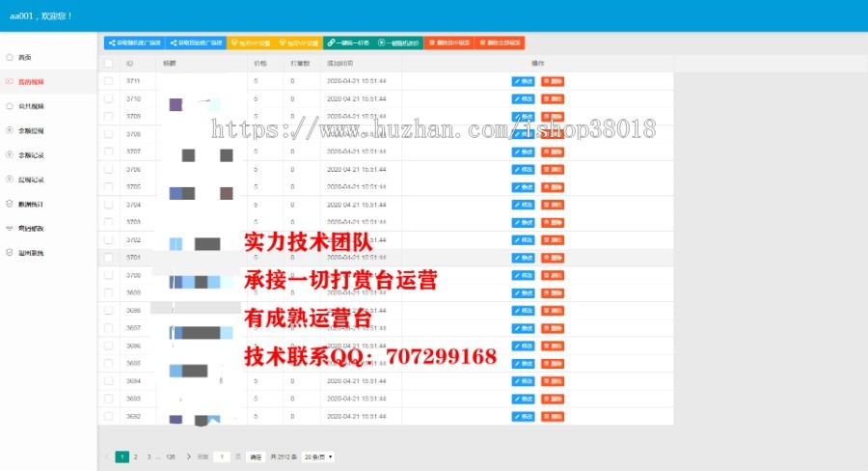Click the shield icon beside 数据统计

point(10,204)
